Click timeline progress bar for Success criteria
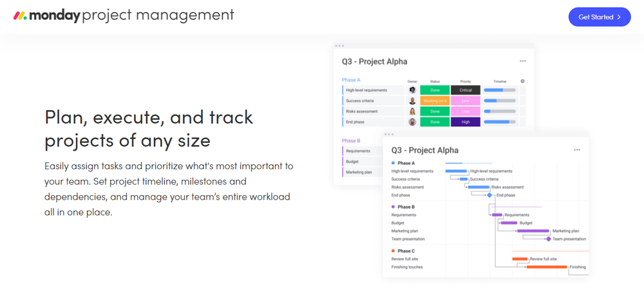This screenshot has width=644, height=300. (x=500, y=100)
